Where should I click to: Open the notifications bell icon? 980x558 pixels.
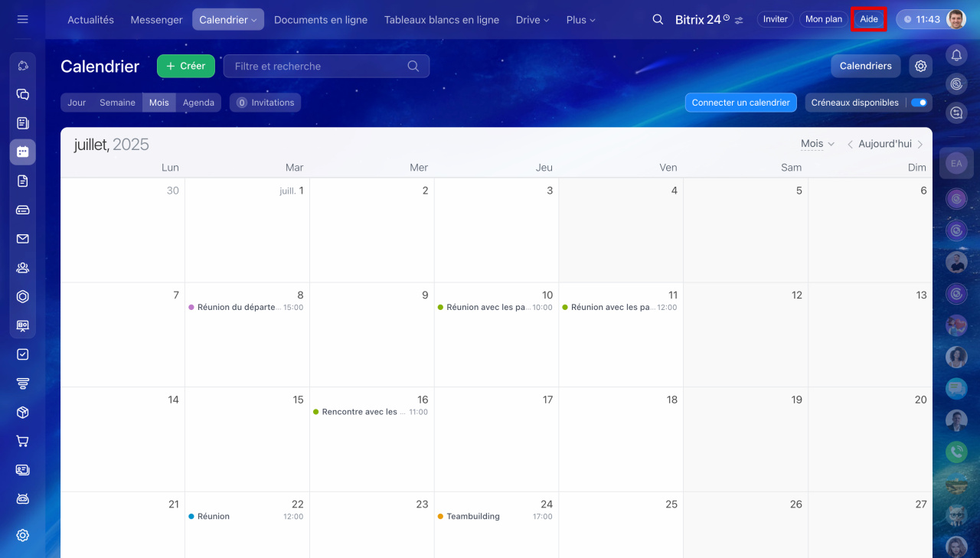pos(956,54)
